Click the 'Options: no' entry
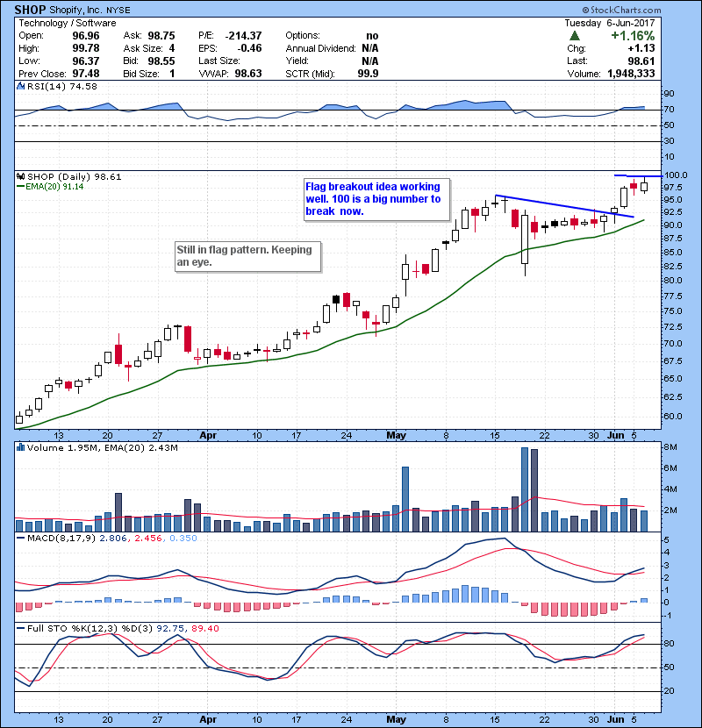Screen dimensions: 702x728 tap(333, 36)
